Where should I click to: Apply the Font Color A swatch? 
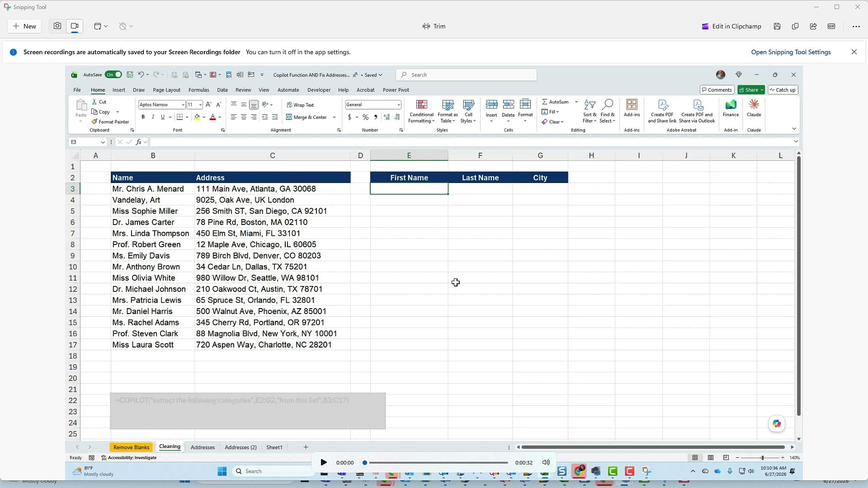212,117
